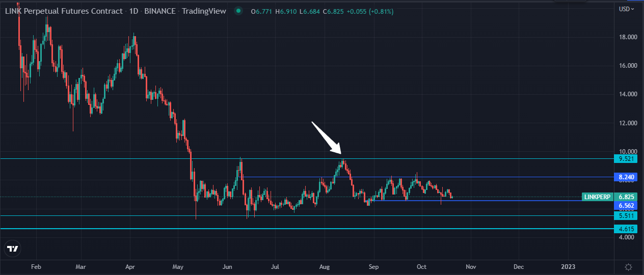Click the green market status dot

click(238, 11)
